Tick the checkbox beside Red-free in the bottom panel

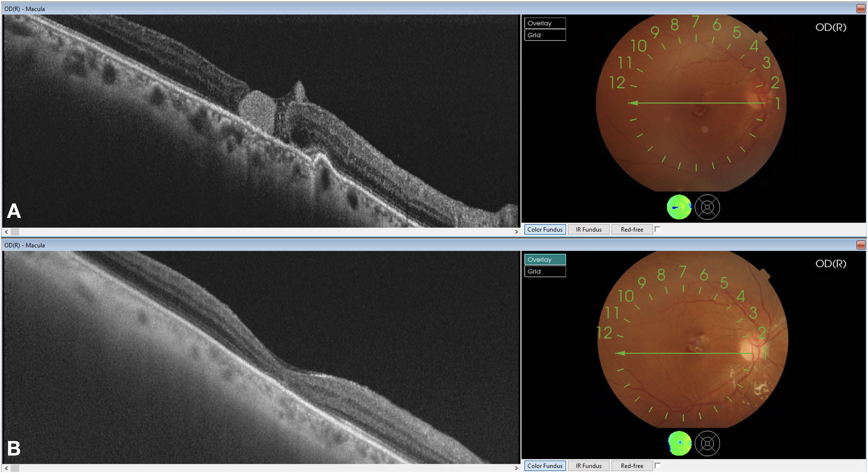click(x=658, y=466)
